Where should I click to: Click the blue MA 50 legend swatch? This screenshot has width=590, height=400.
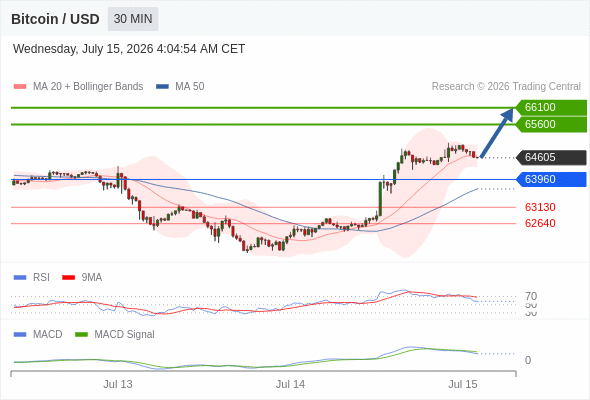(x=162, y=87)
